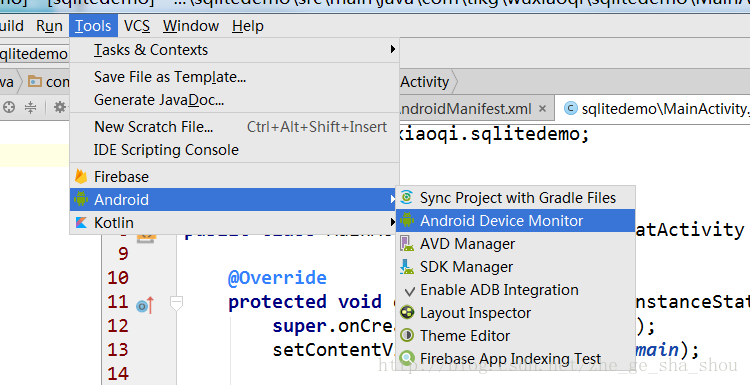Collapse line 11 code fold marker
The height and width of the screenshot is (385, 750).
(x=176, y=303)
